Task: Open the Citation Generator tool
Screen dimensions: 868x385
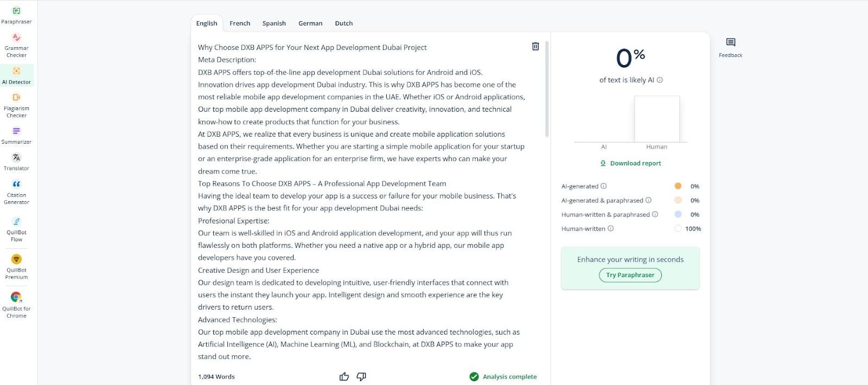Action: pyautogui.click(x=16, y=192)
